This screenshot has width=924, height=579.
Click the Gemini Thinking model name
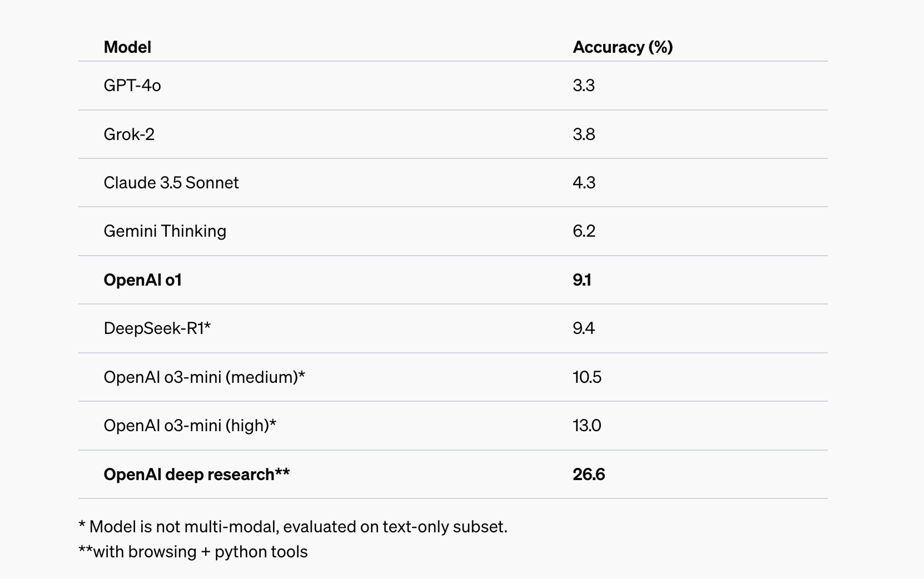click(165, 231)
